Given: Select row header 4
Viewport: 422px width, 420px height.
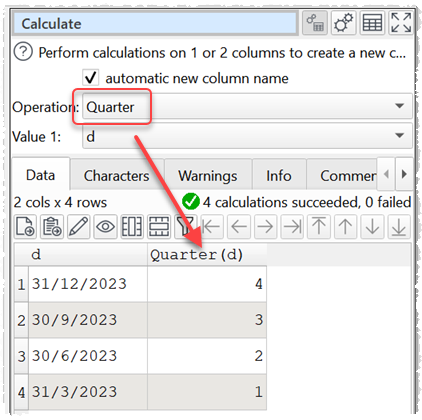Looking at the screenshot, I should [x=21, y=392].
